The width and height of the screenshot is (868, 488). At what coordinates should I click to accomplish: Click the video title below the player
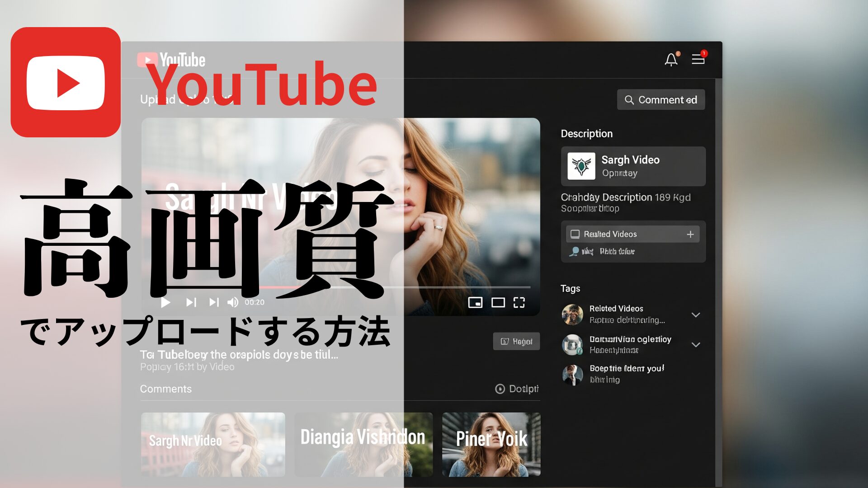[x=239, y=355]
